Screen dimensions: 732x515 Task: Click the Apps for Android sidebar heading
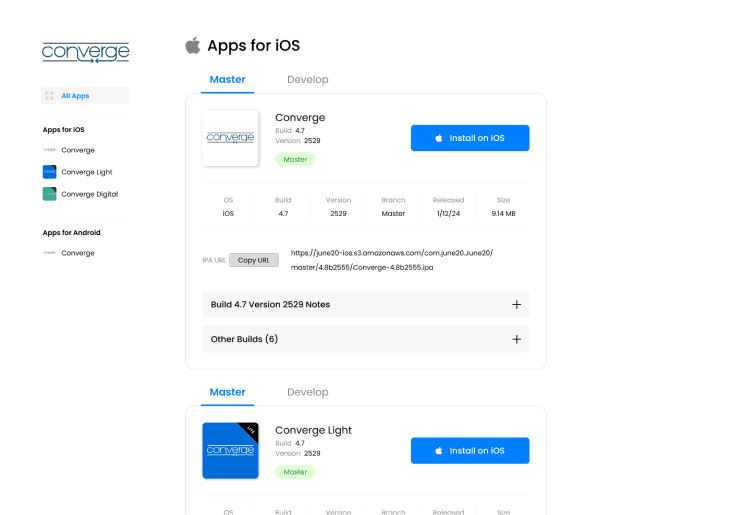[71, 233]
